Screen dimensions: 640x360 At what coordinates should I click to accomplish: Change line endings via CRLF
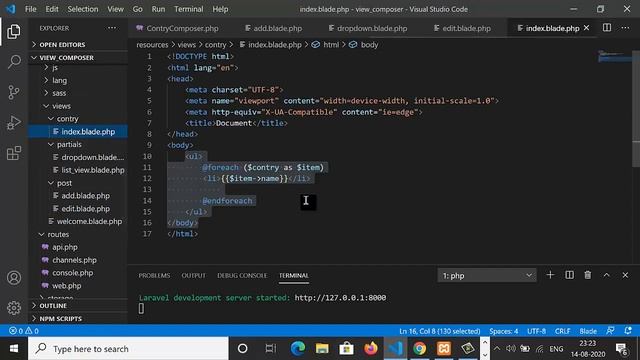click(562, 331)
